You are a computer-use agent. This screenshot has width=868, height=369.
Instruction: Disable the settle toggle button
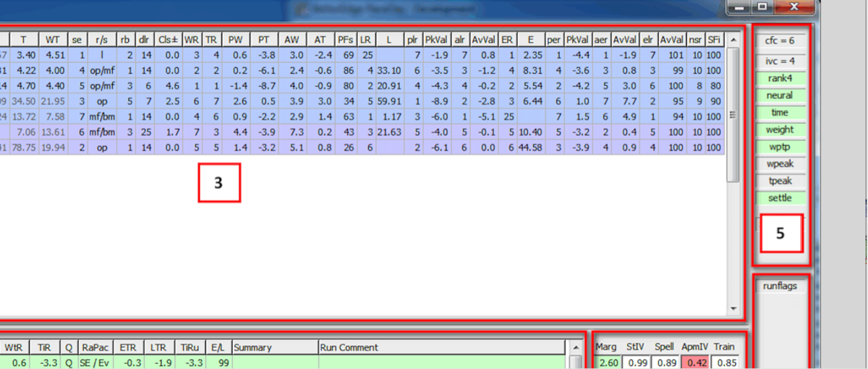tap(780, 198)
